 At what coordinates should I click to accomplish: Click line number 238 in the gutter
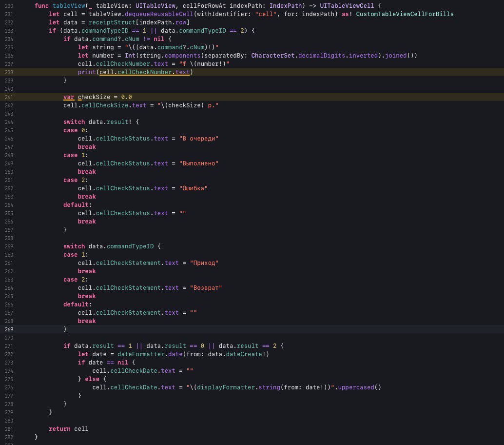coord(9,72)
